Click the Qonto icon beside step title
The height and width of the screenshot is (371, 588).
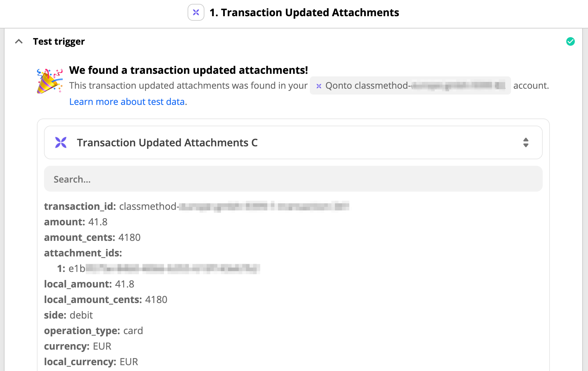pyautogui.click(x=196, y=12)
